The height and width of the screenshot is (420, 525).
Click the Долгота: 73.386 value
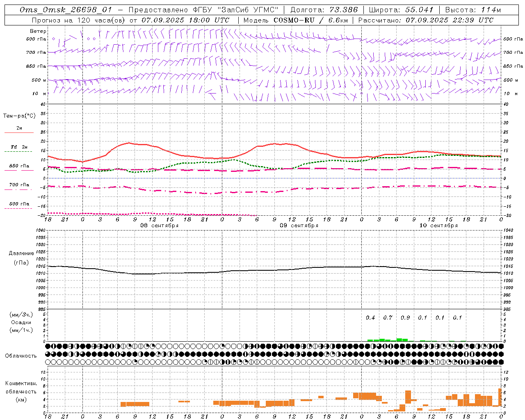pyautogui.click(x=324, y=10)
